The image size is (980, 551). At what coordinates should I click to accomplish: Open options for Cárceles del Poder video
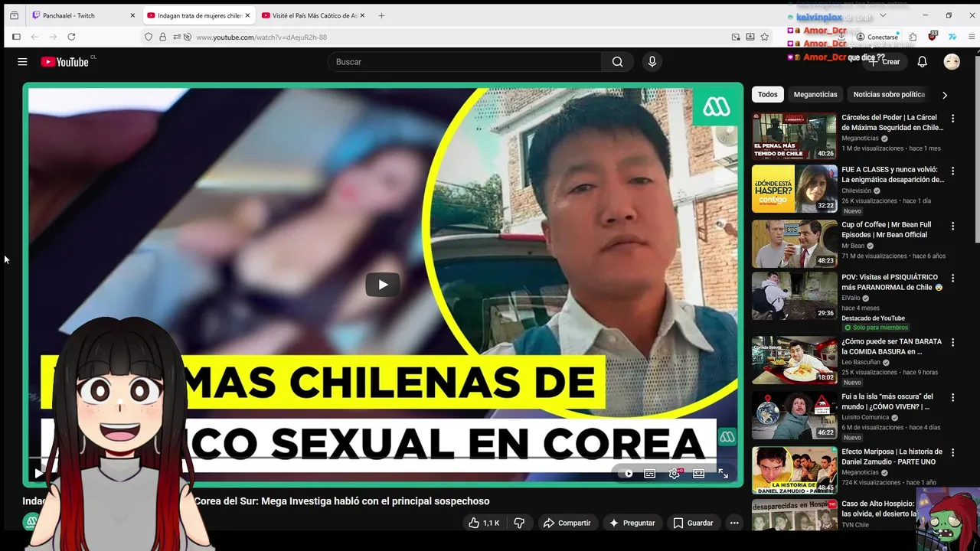pyautogui.click(x=952, y=119)
